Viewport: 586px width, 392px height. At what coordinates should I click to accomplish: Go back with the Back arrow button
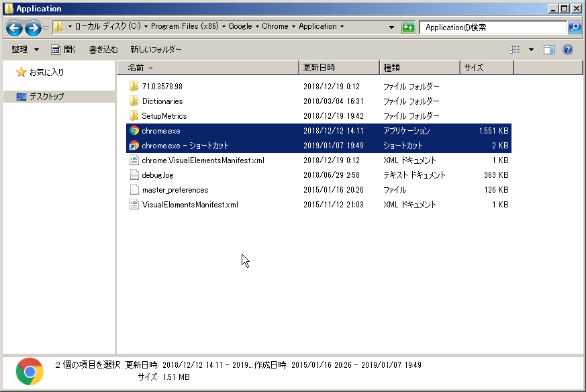click(14, 28)
